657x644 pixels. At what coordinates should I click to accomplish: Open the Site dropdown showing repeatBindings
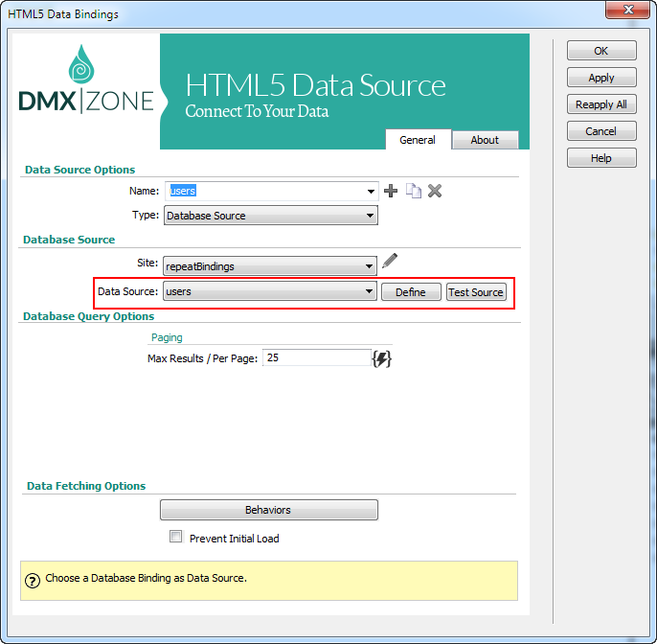[x=270, y=266]
